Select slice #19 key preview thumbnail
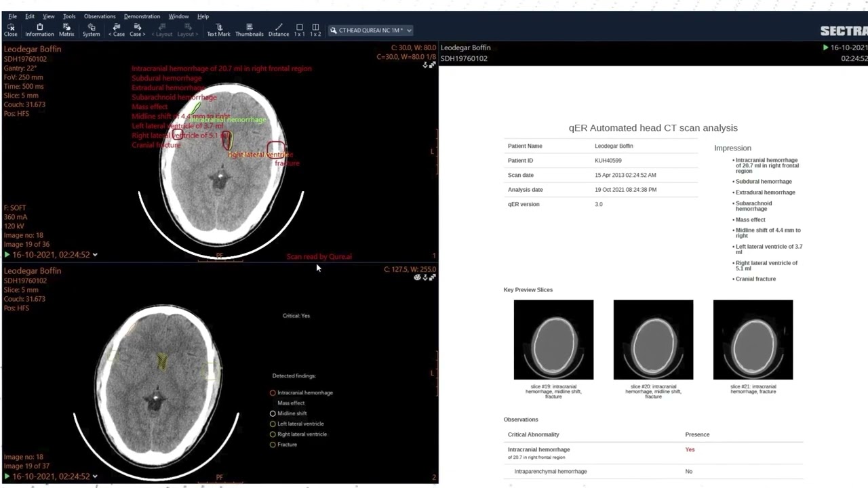This screenshot has width=868, height=488. tap(553, 340)
